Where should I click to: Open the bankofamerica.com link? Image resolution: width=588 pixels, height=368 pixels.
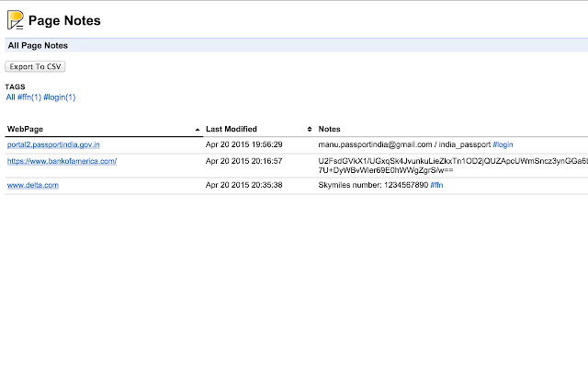click(x=62, y=161)
